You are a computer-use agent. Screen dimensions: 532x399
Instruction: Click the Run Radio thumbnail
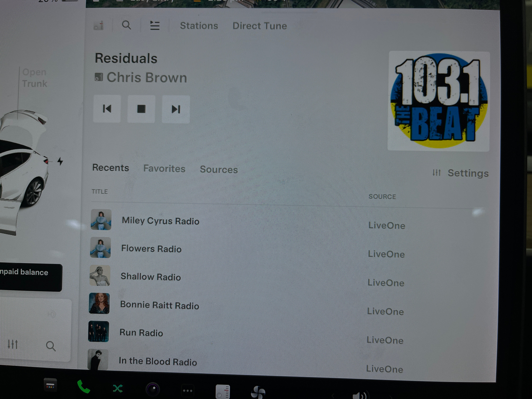point(99,331)
